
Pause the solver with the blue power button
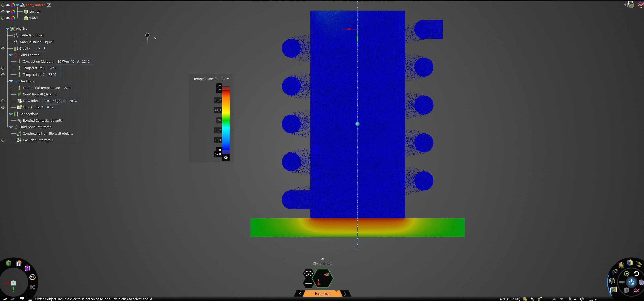click(x=631, y=282)
